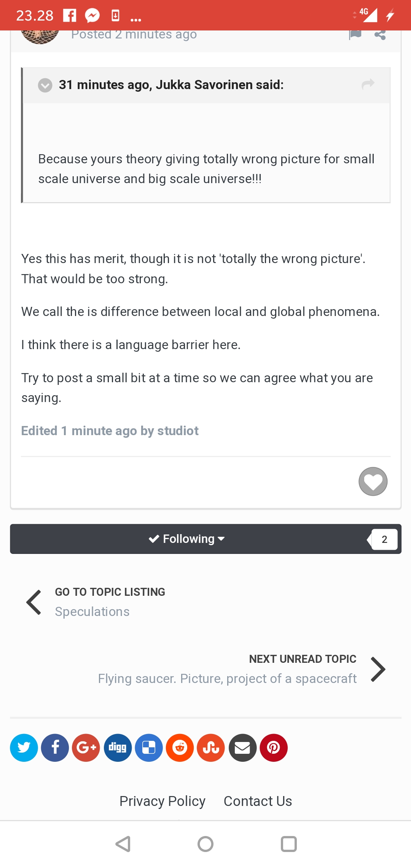Open Flying saucer spacecraft topic
411x868 pixels.
click(227, 678)
